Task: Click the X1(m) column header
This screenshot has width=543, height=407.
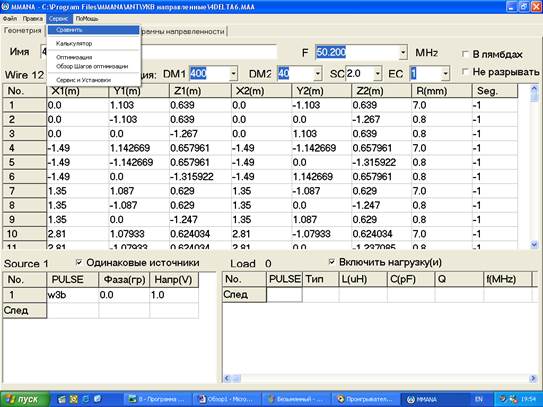Action: coord(78,91)
